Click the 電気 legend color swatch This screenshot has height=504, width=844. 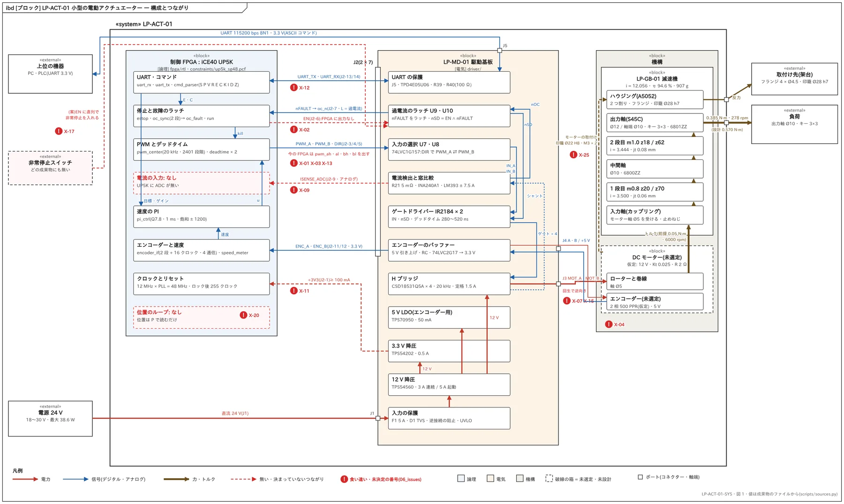tap(490, 479)
